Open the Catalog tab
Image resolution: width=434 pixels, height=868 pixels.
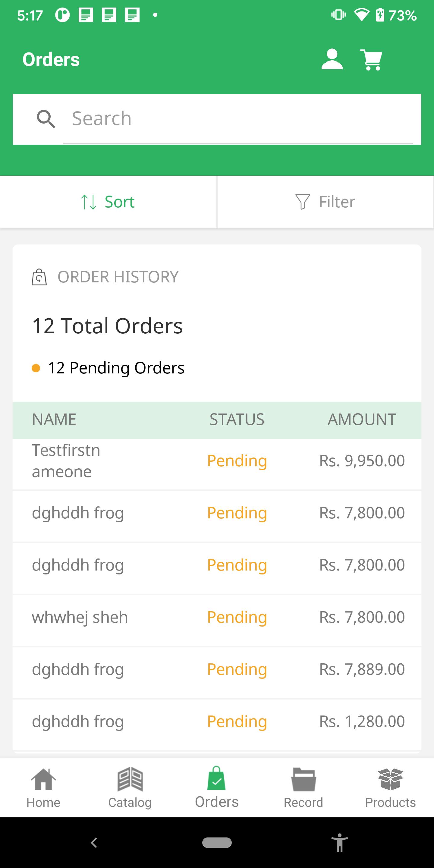tap(130, 788)
